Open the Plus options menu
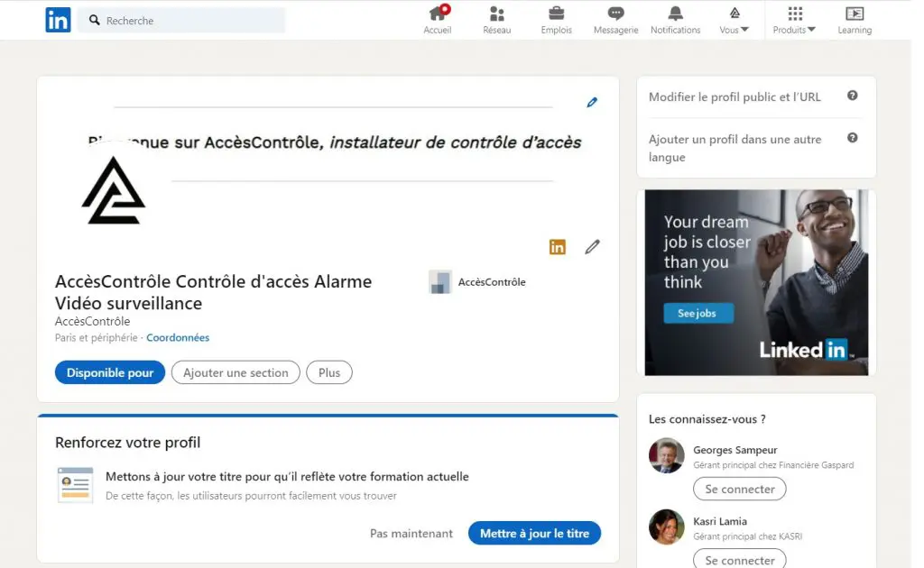The image size is (924, 568). click(329, 372)
